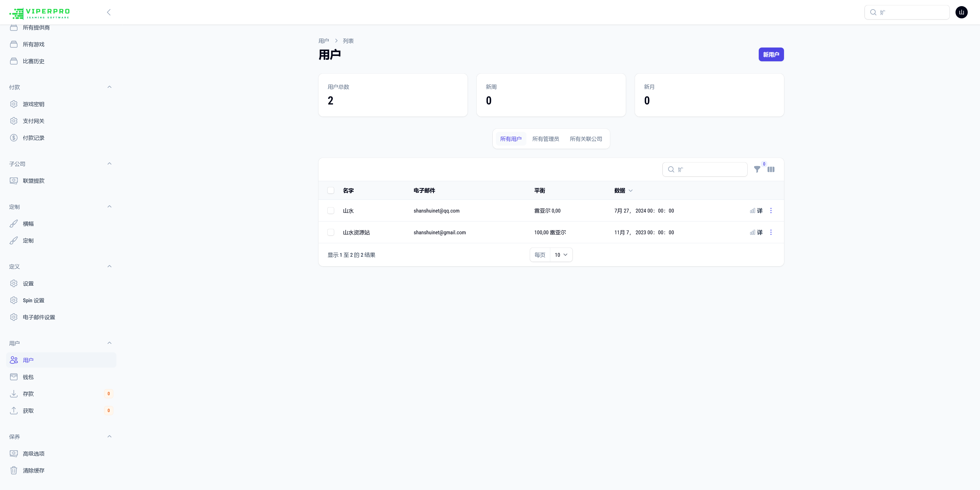Check the row checkbox for 山水资源站
This screenshot has height=490, width=980.
[x=330, y=232]
